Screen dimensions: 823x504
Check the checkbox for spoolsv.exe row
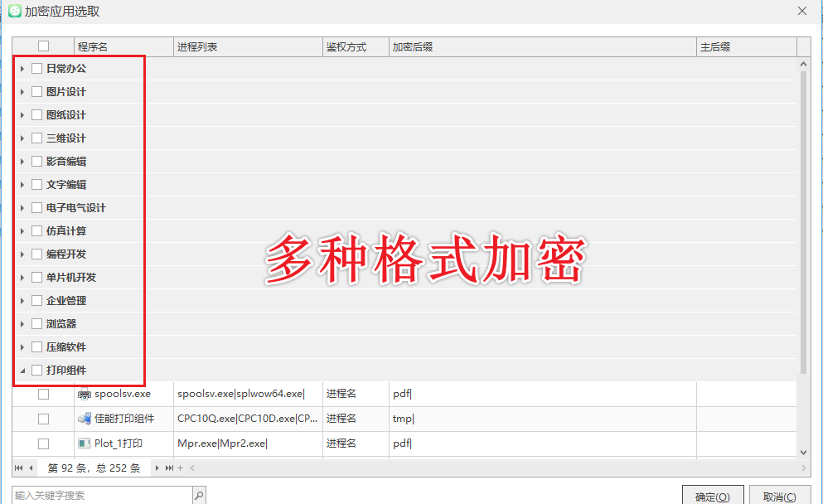click(44, 393)
